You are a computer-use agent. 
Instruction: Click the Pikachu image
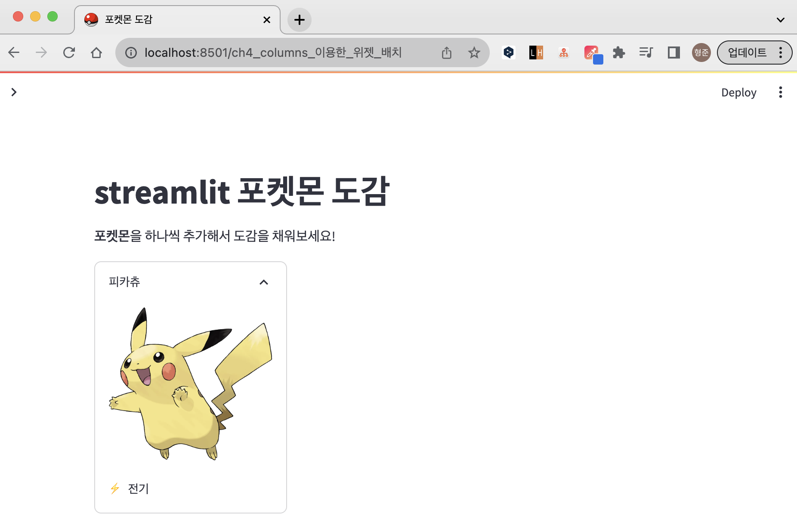[x=191, y=384]
